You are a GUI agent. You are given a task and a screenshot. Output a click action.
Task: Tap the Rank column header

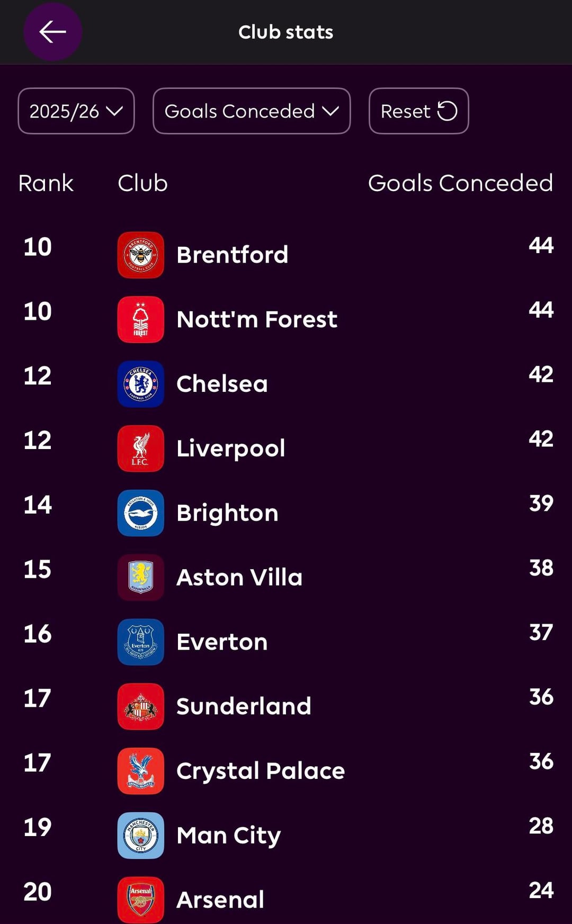tap(46, 183)
